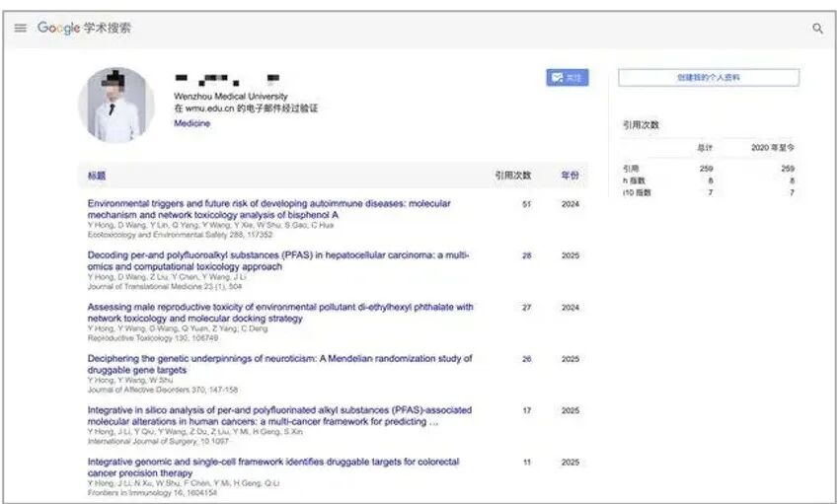The image size is (838, 504).
Task: Select the Journal of Translational Medicine line
Action: 165,287
